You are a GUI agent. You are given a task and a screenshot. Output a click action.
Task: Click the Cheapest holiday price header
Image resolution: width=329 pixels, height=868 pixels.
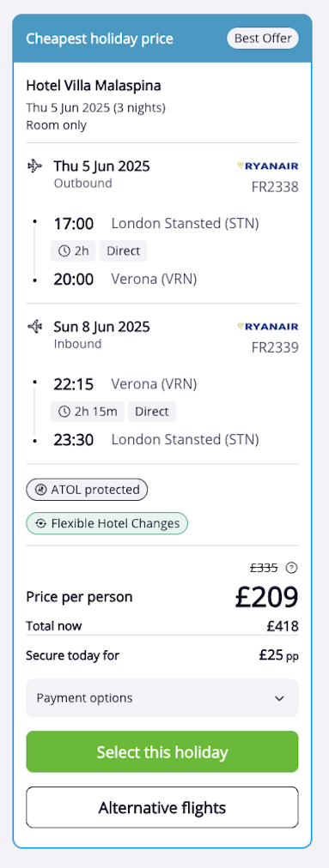point(100,39)
